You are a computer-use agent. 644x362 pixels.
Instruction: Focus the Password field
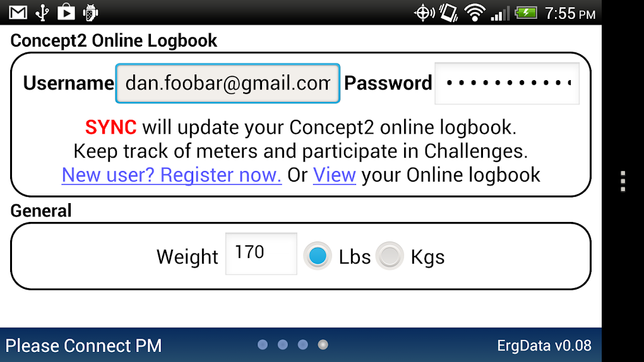click(x=507, y=83)
